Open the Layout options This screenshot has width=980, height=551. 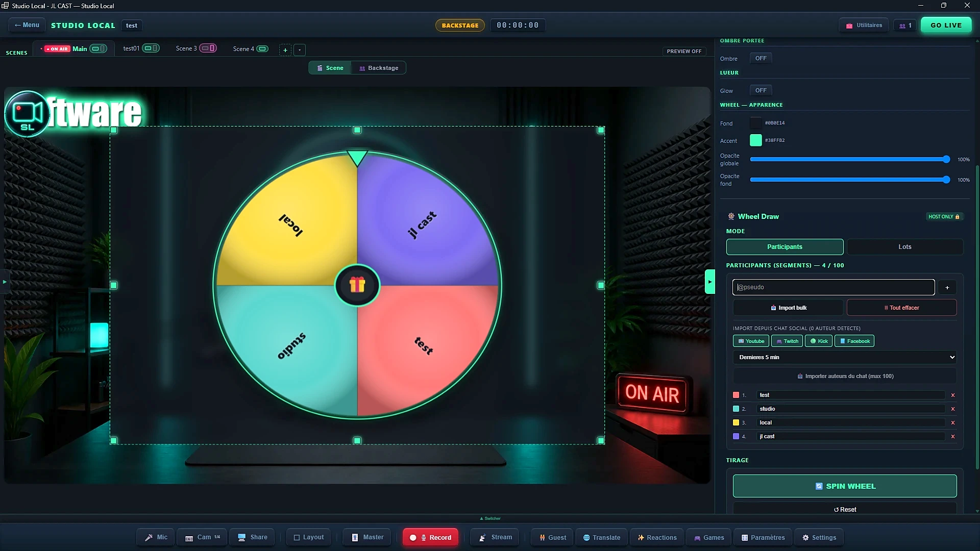pos(309,537)
